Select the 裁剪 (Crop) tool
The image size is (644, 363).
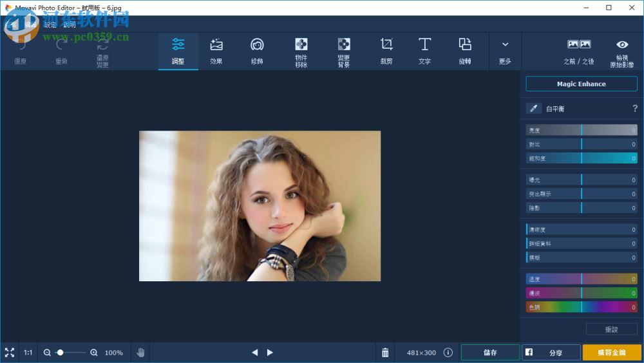point(386,51)
